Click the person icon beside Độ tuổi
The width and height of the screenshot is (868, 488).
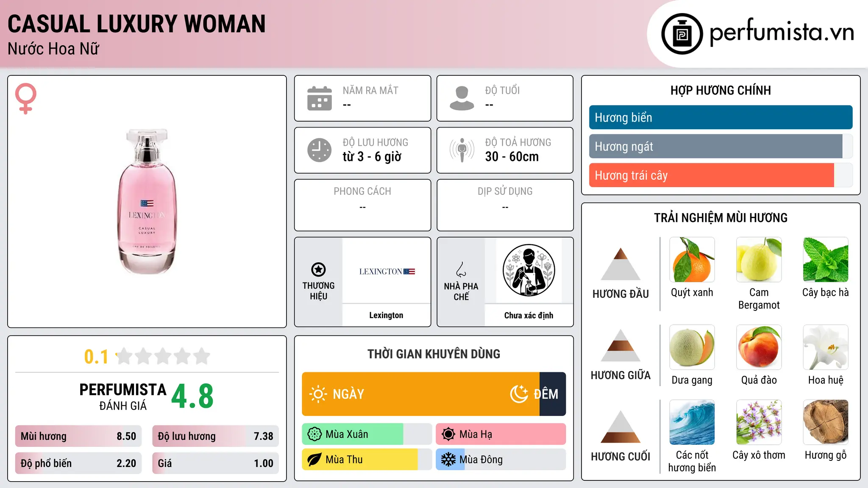(462, 98)
